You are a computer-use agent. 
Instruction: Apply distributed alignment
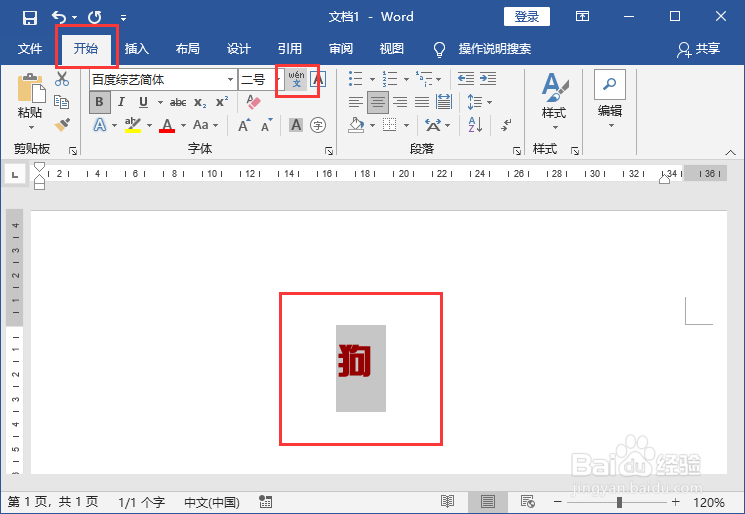point(444,102)
